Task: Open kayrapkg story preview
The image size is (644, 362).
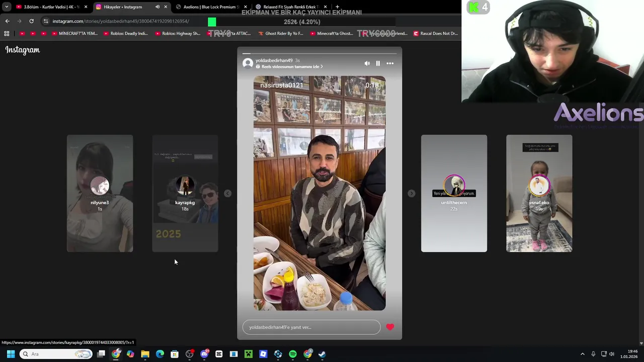Action: (x=185, y=193)
